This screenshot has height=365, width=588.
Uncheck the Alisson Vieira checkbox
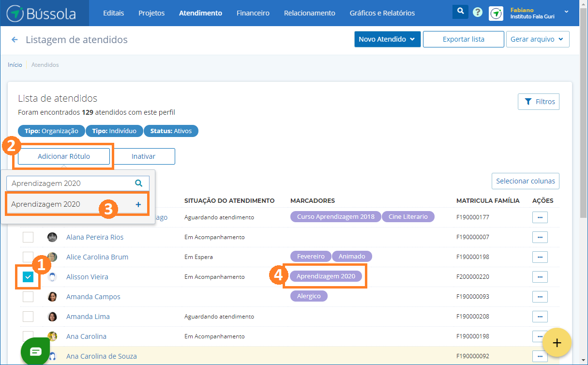click(x=28, y=277)
